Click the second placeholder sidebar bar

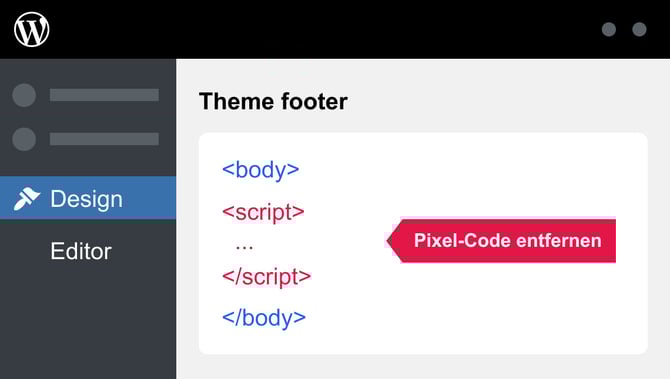pos(104,139)
